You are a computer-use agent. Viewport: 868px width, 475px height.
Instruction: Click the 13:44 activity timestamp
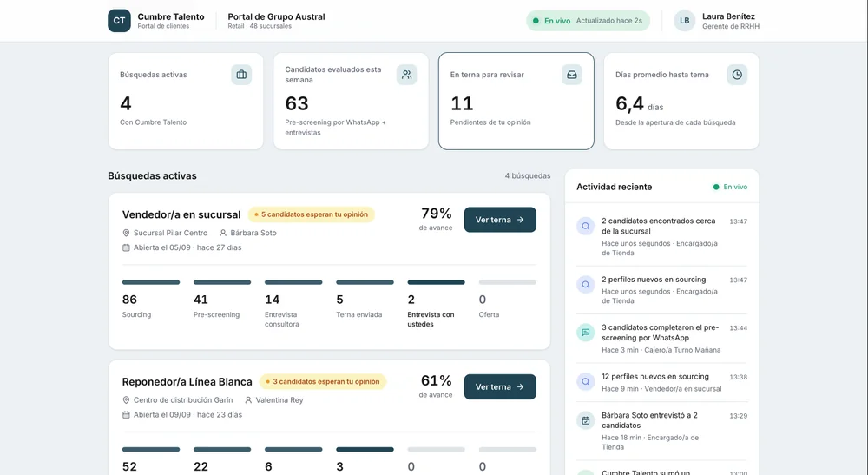tap(739, 328)
